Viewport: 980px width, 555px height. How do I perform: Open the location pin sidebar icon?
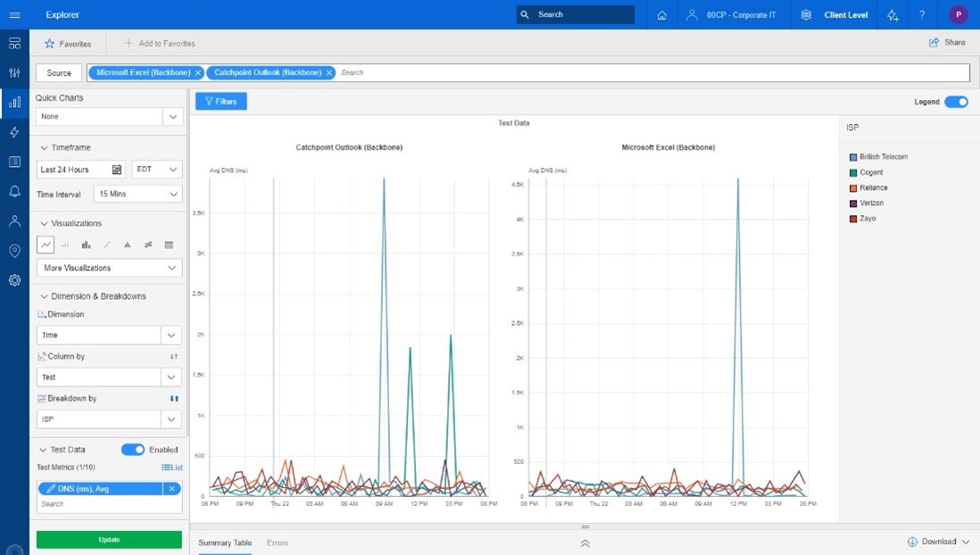tap(14, 251)
